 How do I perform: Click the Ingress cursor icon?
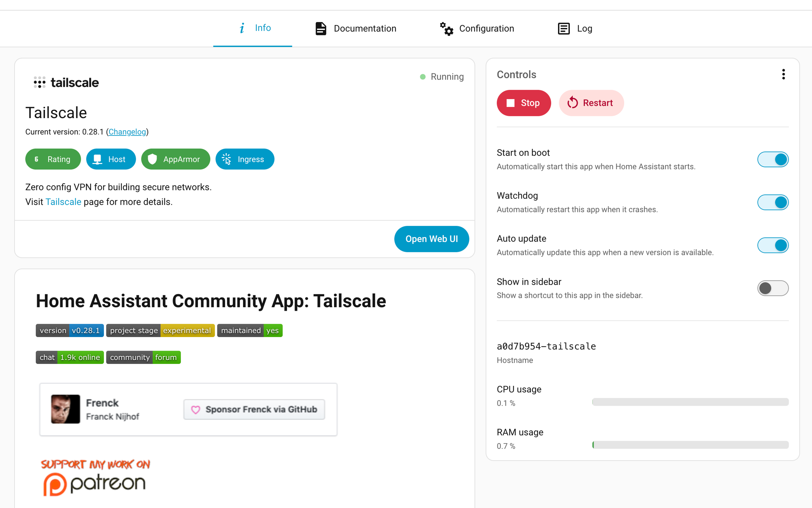tap(227, 159)
